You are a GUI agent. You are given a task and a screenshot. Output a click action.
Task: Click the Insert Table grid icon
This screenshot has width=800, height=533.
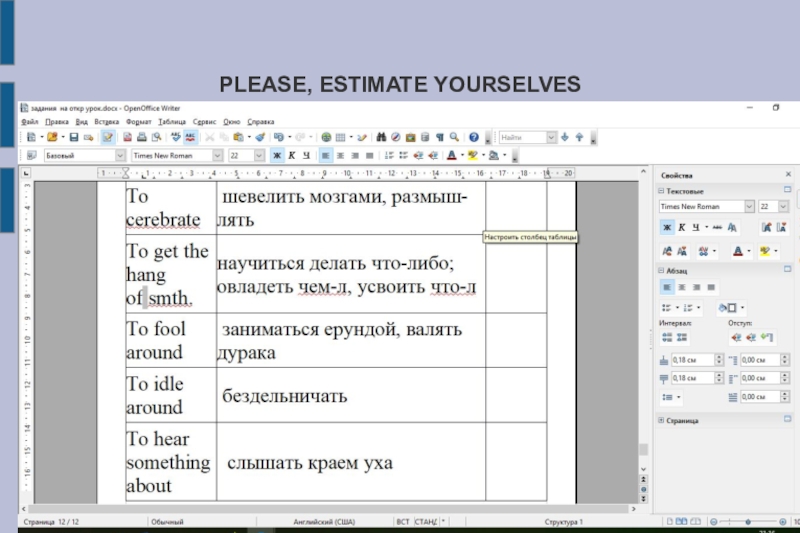(x=341, y=137)
